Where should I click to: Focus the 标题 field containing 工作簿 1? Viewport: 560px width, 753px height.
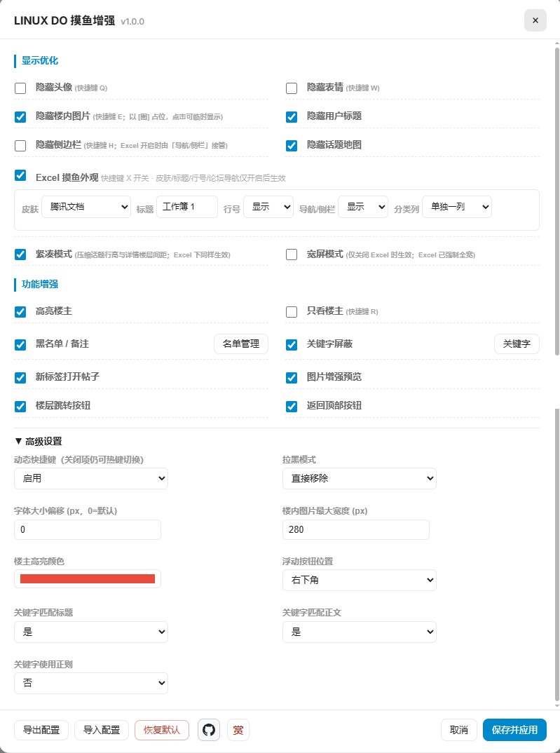[187, 207]
